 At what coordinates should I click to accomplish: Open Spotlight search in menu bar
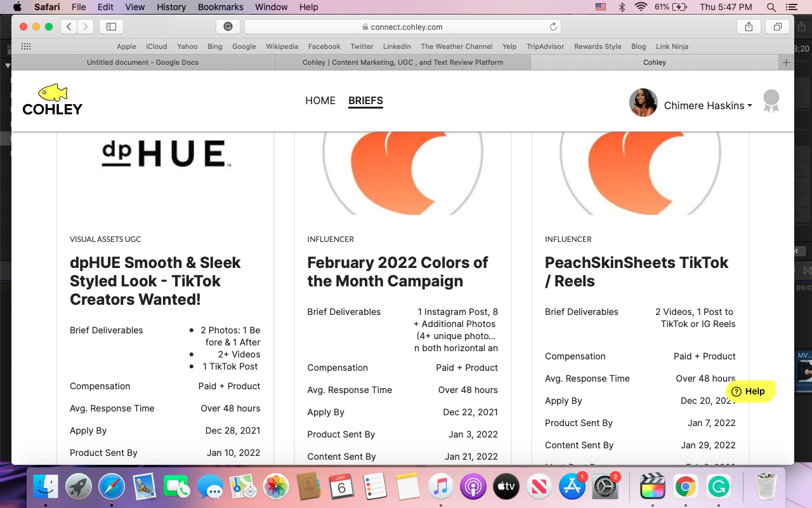click(x=771, y=7)
